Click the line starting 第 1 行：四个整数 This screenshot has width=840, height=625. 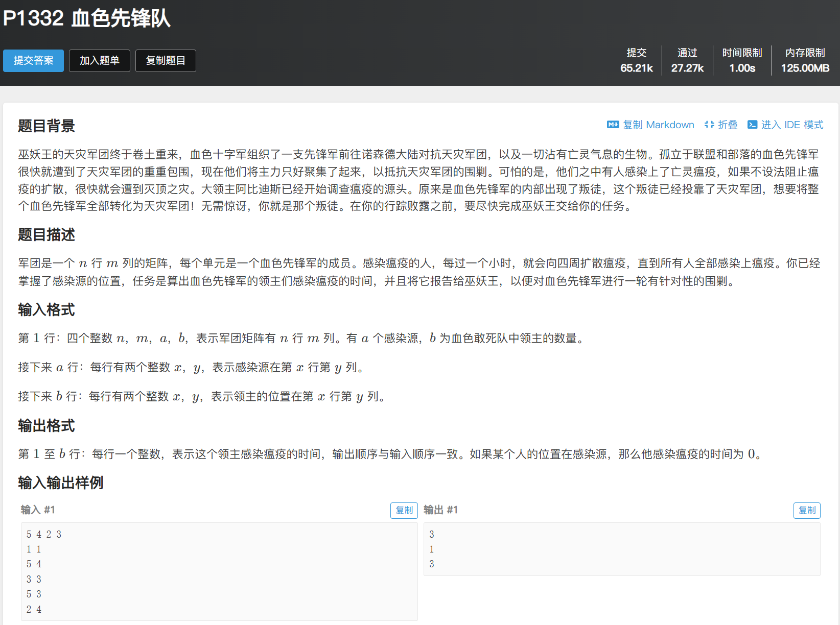point(301,338)
